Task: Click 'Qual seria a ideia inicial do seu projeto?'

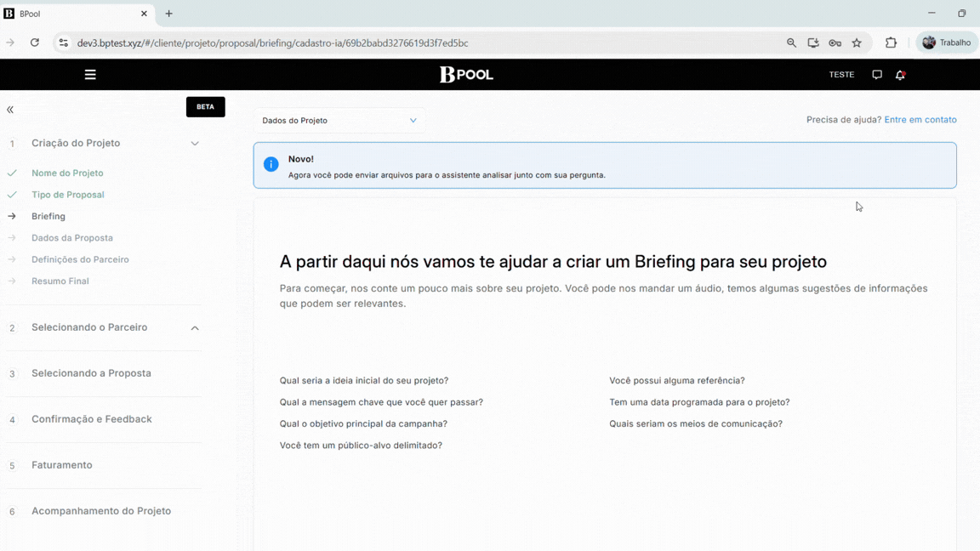Action: [x=364, y=380]
